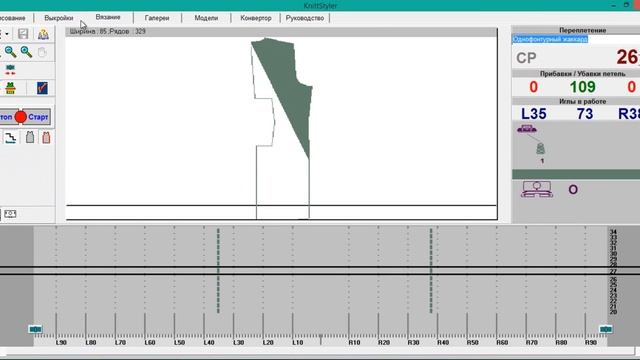Click the L90 needle label

(61, 343)
